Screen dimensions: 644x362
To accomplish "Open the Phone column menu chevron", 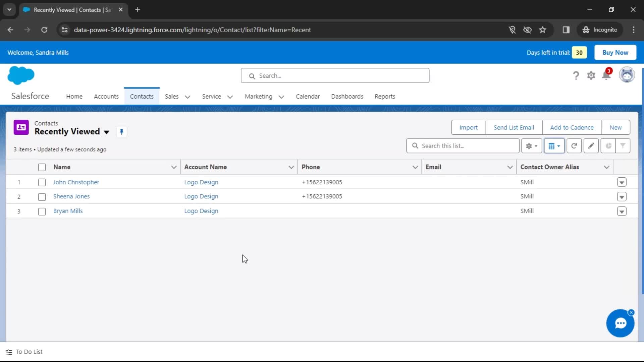I will coord(415,167).
